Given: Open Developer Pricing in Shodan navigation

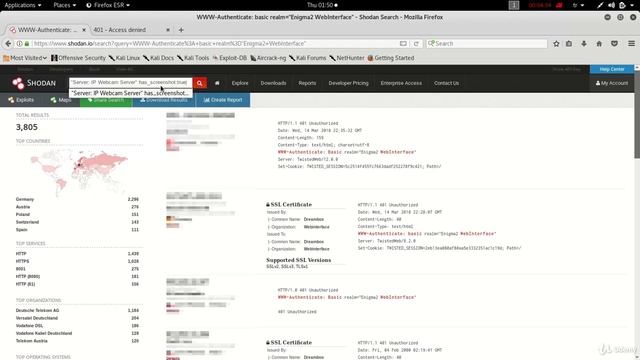Looking at the screenshot, I should tap(349, 83).
